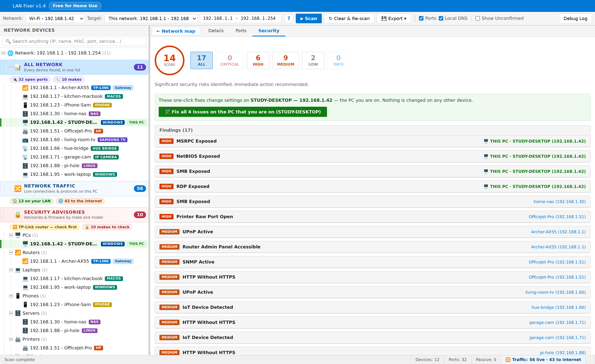
Task: Toggle the Ports checkbox
Action: click(x=421, y=18)
